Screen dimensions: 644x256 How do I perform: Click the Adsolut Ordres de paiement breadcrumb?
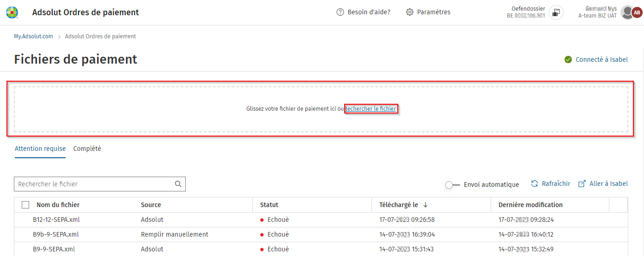(101, 36)
